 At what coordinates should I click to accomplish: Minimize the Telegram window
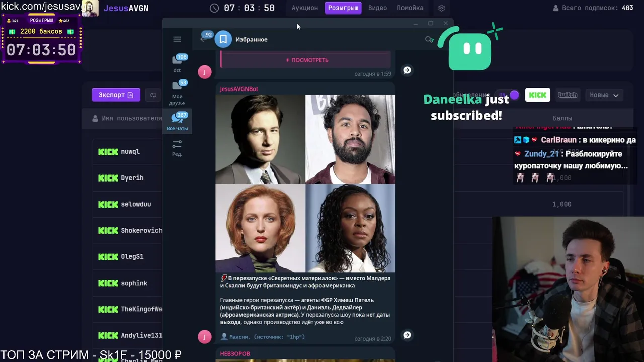[416, 24]
